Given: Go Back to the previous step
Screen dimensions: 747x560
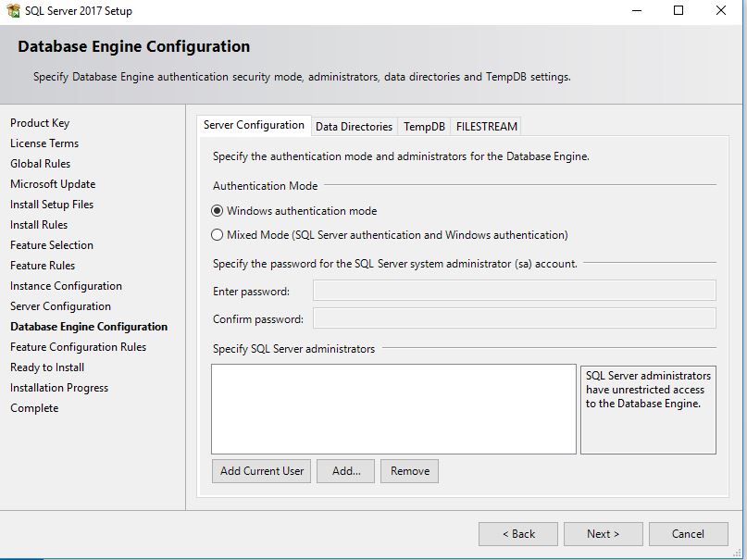Looking at the screenshot, I should pyautogui.click(x=517, y=533).
